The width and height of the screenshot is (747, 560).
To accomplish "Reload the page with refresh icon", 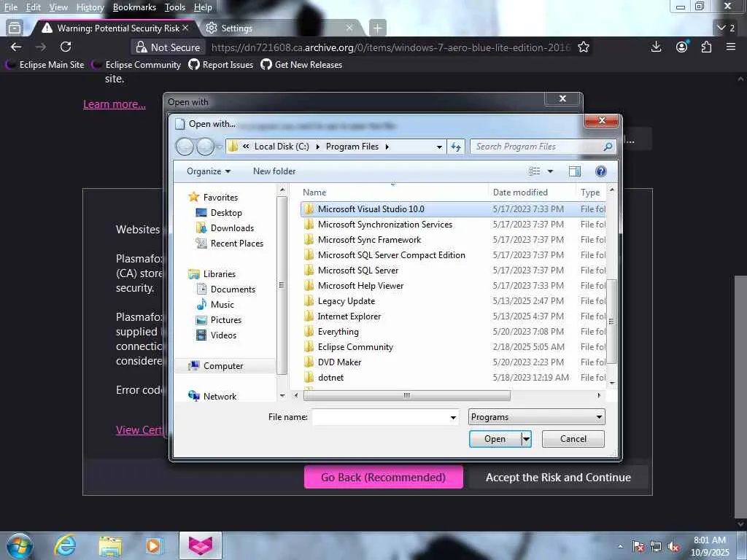I will (66, 47).
